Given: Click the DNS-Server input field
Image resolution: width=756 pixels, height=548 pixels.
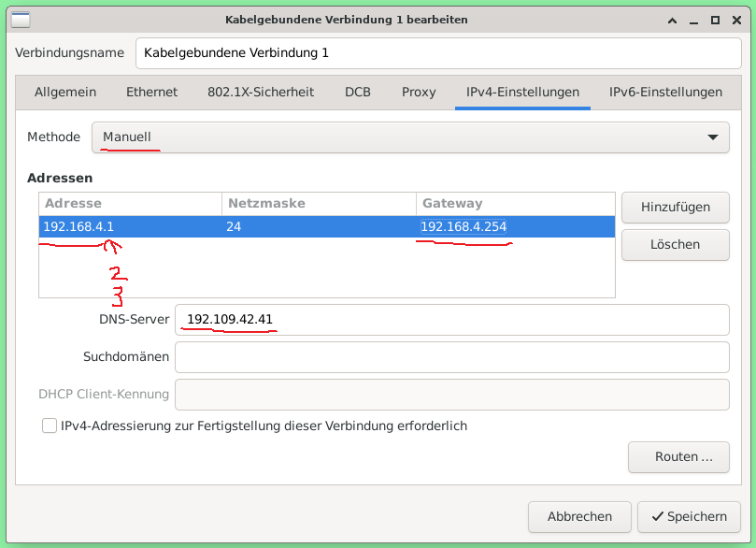Looking at the screenshot, I should (452, 319).
